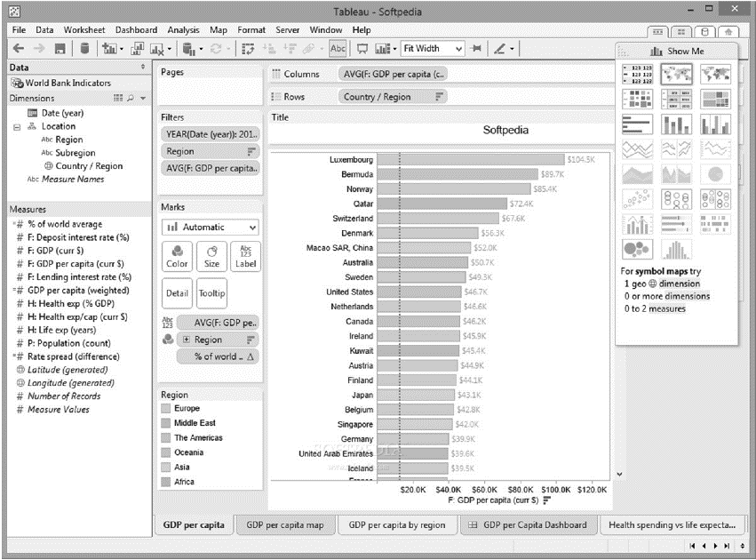Select P: Population (count) measure

tap(68, 343)
